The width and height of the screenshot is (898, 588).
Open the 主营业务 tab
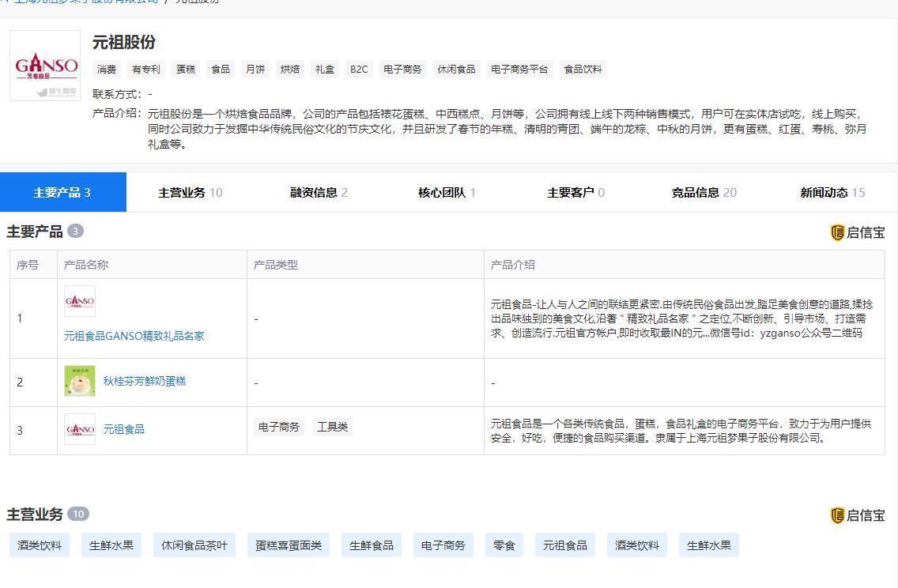[x=189, y=190]
